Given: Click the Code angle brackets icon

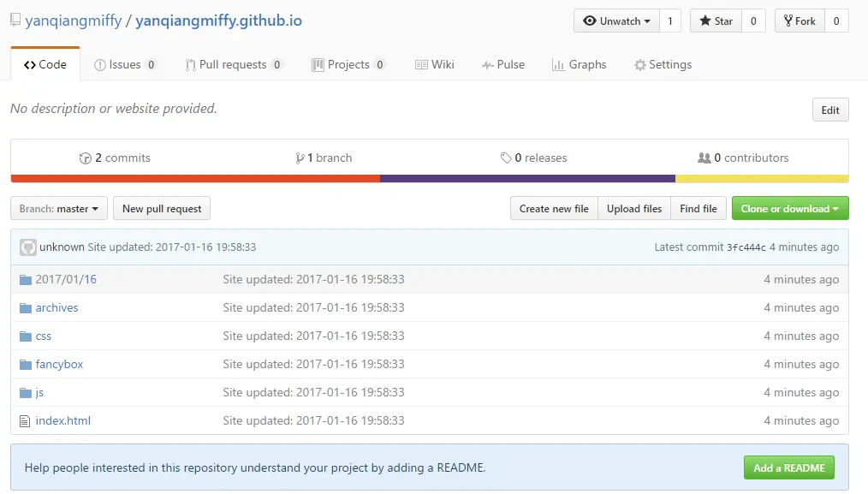Looking at the screenshot, I should click(30, 65).
